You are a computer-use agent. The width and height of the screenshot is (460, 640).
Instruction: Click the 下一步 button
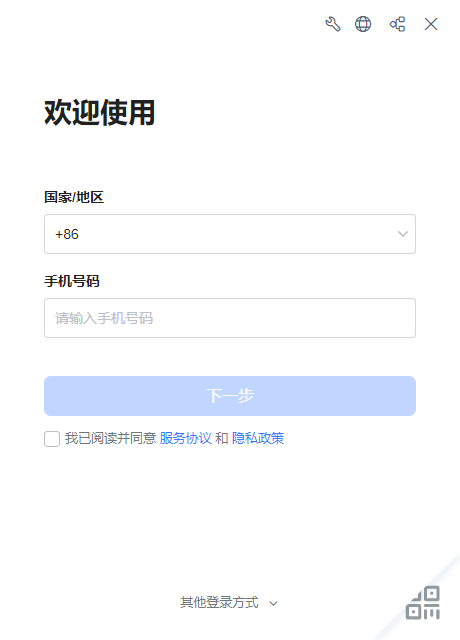230,396
